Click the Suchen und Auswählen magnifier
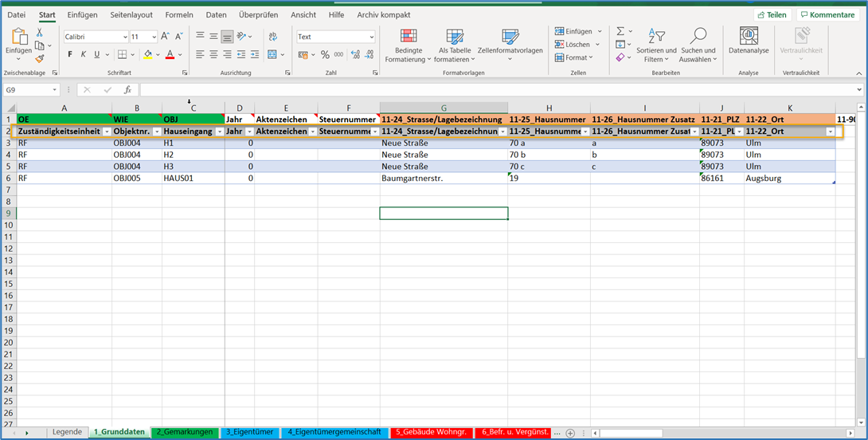Screen dimensions: 868x440 pos(698,45)
